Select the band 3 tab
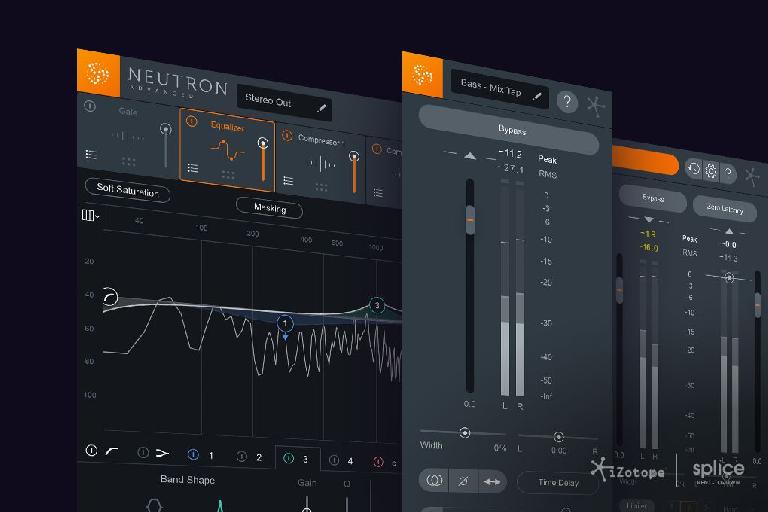The height and width of the screenshot is (512, 768). click(298, 459)
